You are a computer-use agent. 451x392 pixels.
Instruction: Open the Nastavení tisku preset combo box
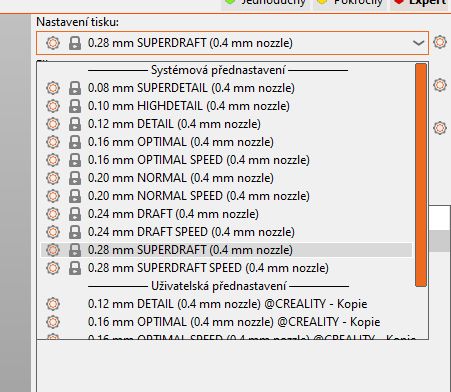click(232, 43)
